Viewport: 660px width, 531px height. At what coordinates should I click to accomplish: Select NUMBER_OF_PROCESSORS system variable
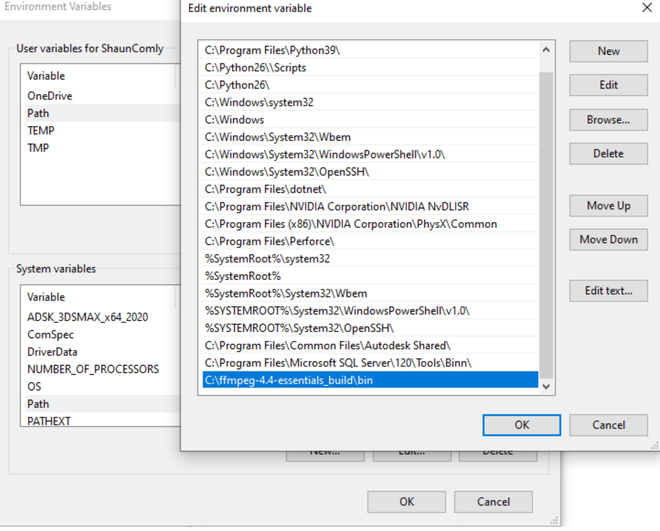coord(103,369)
